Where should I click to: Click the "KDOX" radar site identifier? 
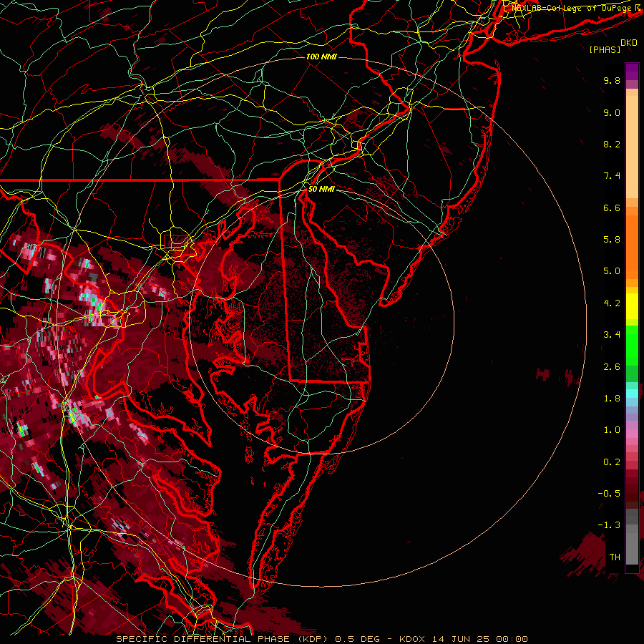pyautogui.click(x=411, y=639)
